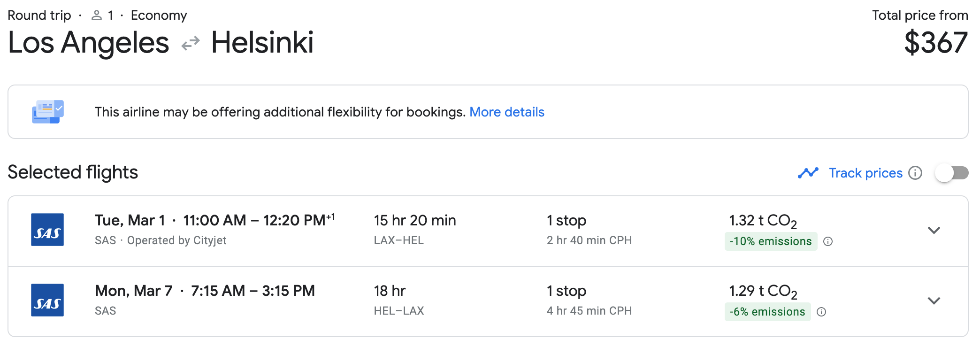Screen dimensions: 980x355
Task: Enable the Track prices toggle switch
Action: point(951,173)
